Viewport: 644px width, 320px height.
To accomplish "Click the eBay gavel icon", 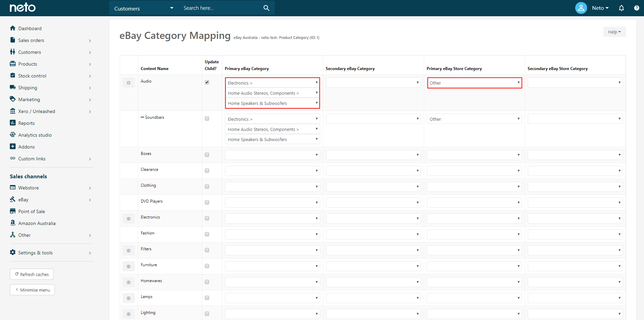I will 13,199.
